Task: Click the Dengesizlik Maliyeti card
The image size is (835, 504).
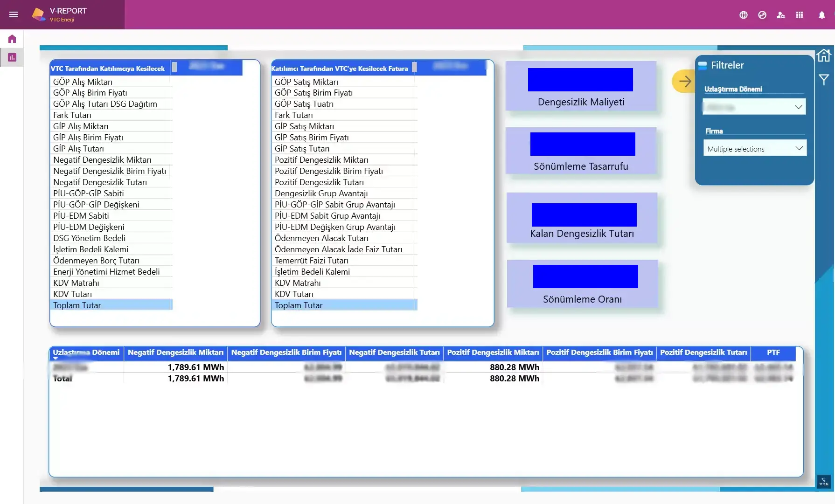Action: pos(581,87)
